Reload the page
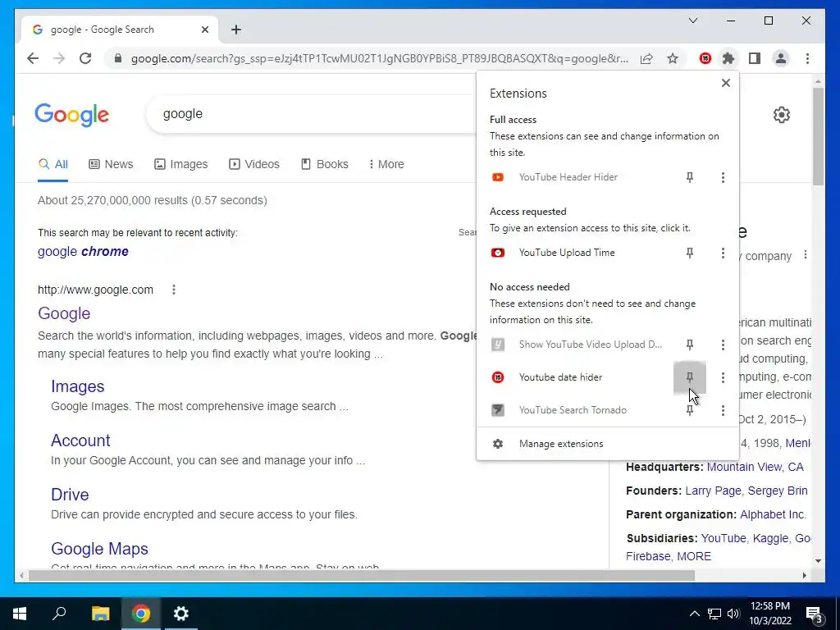The height and width of the screenshot is (630, 840). coord(85,58)
